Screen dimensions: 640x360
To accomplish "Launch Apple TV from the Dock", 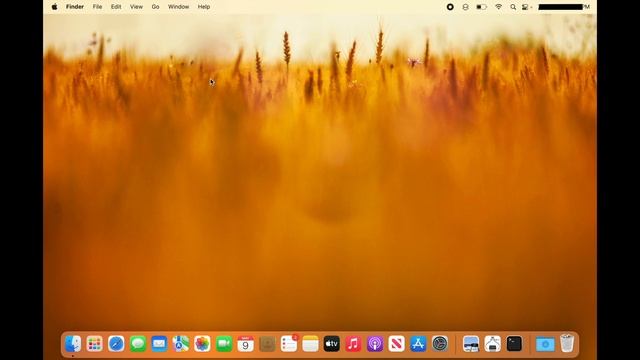I will coord(332,344).
